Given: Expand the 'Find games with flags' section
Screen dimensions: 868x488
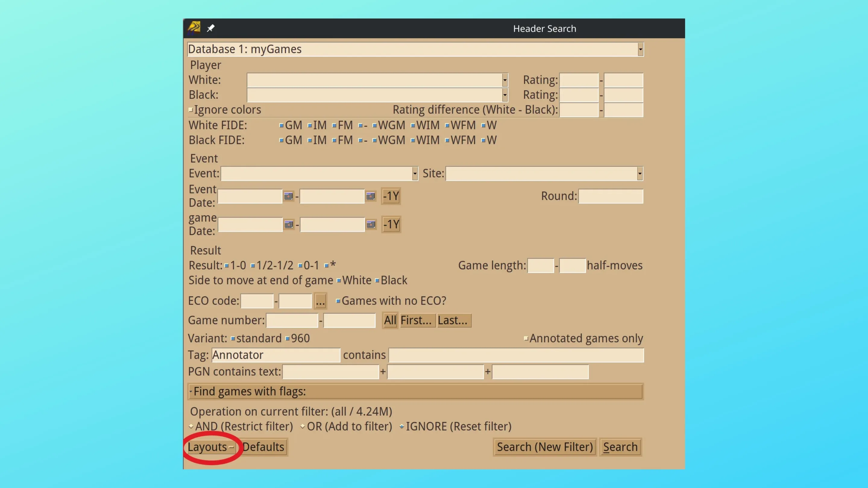Looking at the screenshot, I should (x=191, y=391).
